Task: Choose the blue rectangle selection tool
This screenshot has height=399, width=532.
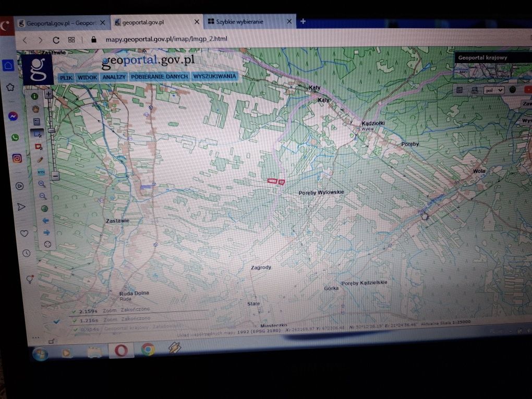Action: [x=38, y=134]
